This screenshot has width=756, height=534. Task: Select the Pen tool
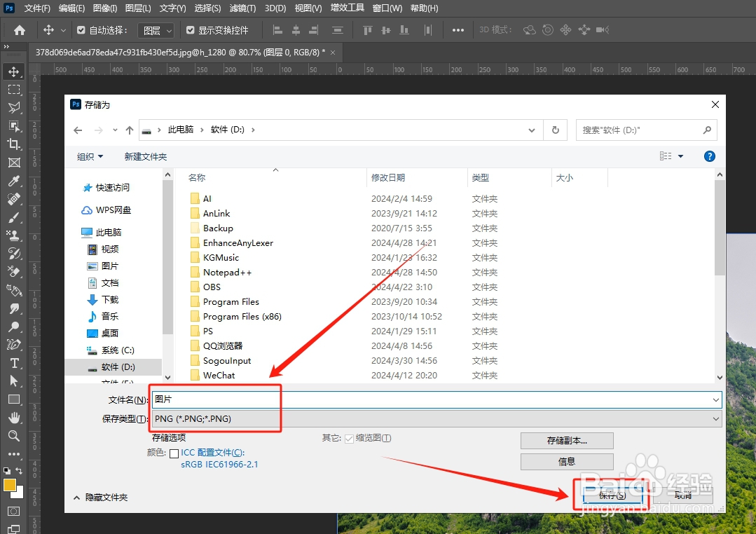coord(13,344)
